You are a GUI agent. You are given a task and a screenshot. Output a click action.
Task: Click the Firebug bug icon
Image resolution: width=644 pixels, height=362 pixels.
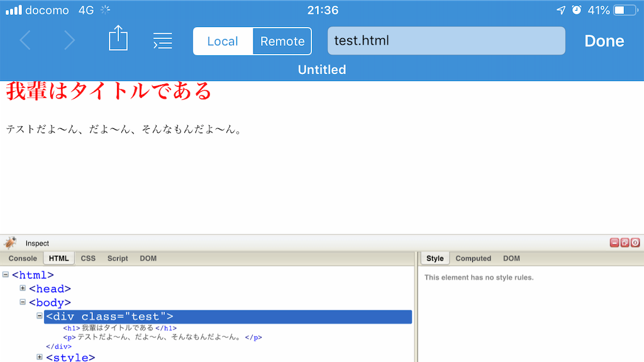(10, 243)
